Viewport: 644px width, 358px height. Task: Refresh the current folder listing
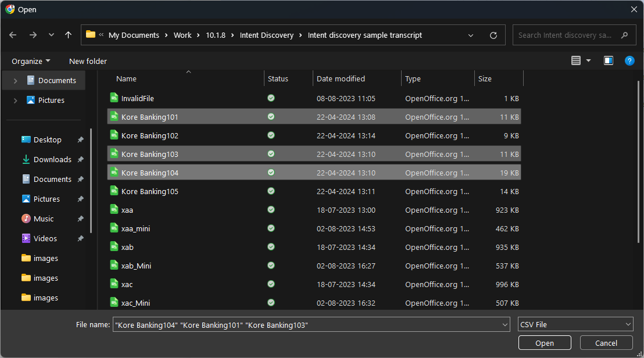(493, 35)
